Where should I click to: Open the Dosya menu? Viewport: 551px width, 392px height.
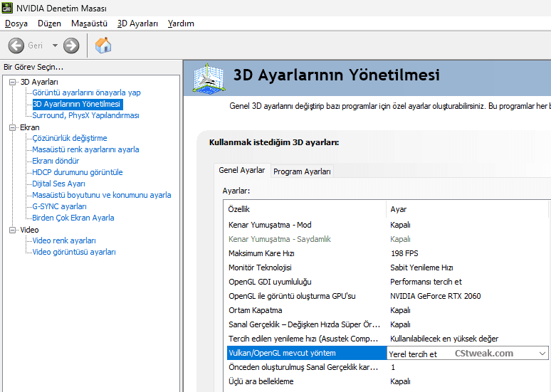point(16,23)
